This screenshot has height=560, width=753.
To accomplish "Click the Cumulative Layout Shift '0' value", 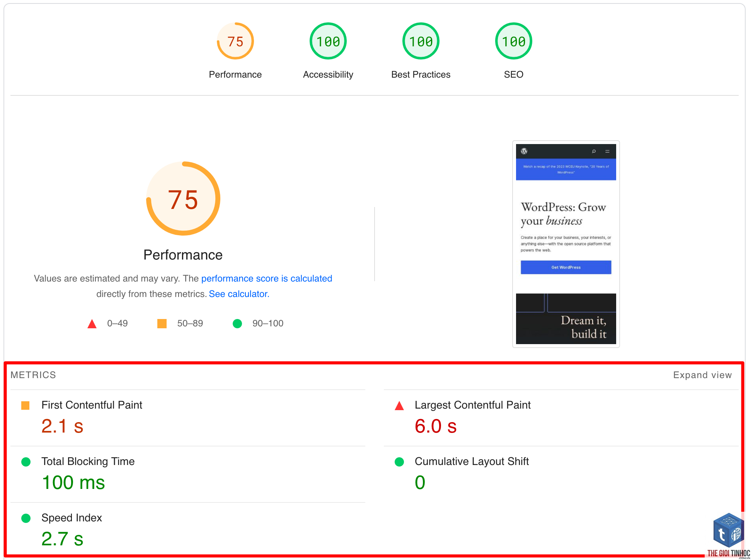I will coord(420,482).
